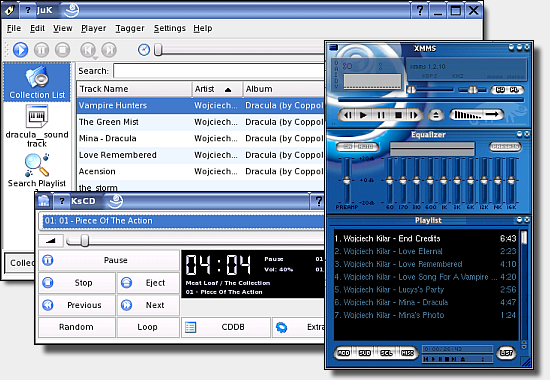Click the Album column header in JuK
550x380 pixels.
284,89
